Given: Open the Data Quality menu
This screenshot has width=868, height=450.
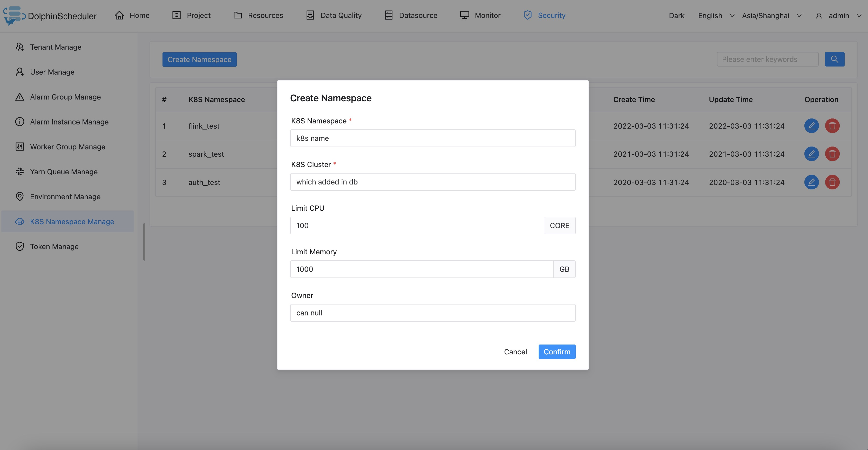Looking at the screenshot, I should (x=334, y=15).
